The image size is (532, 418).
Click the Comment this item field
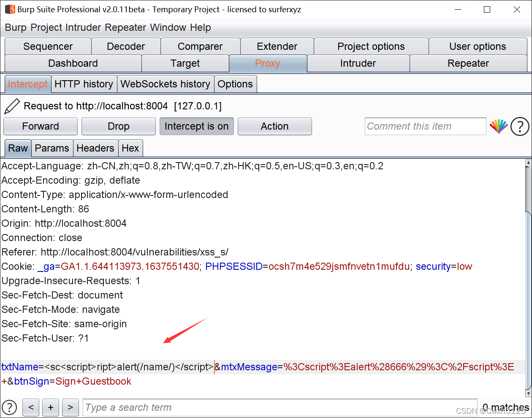tap(426, 126)
